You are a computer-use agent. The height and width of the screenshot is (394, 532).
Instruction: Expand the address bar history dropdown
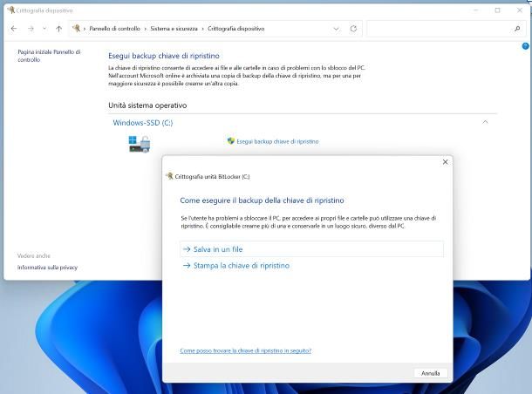coord(336,29)
